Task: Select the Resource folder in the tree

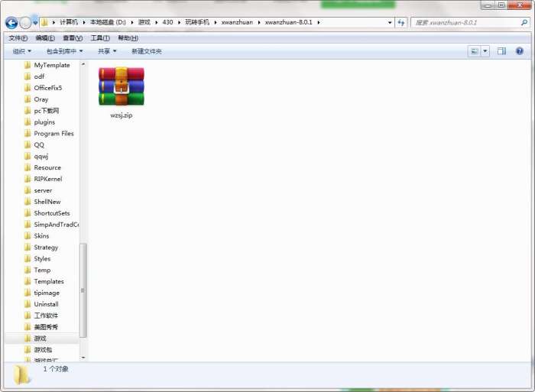Action: click(x=43, y=167)
